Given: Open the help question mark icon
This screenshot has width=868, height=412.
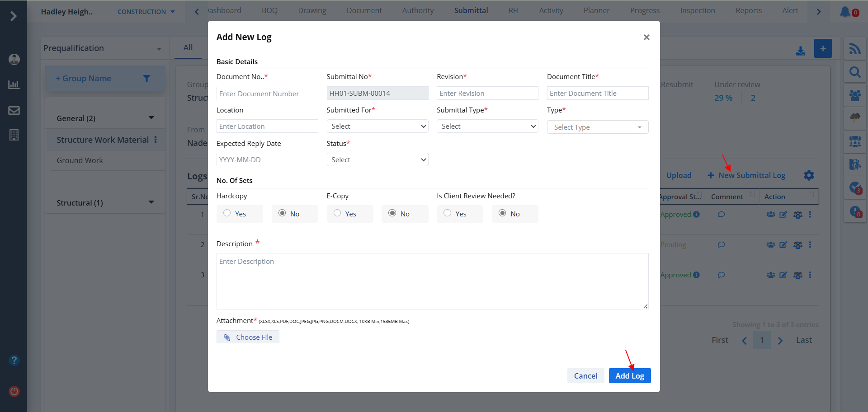Looking at the screenshot, I should coord(14,360).
